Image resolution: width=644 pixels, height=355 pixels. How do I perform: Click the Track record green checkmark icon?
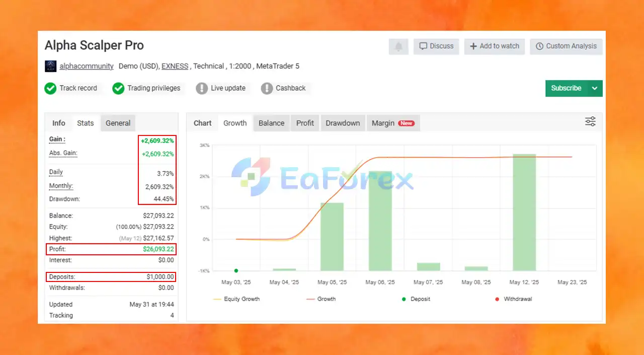pyautogui.click(x=50, y=88)
